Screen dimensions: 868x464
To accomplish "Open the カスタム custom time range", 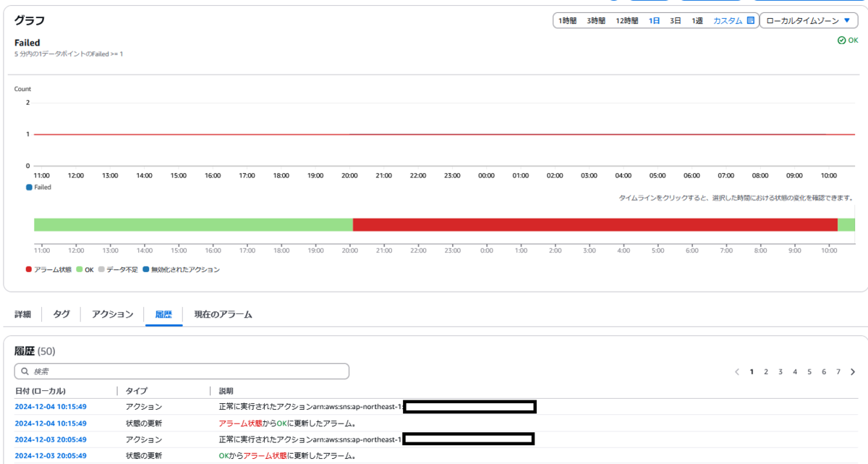I will (728, 21).
